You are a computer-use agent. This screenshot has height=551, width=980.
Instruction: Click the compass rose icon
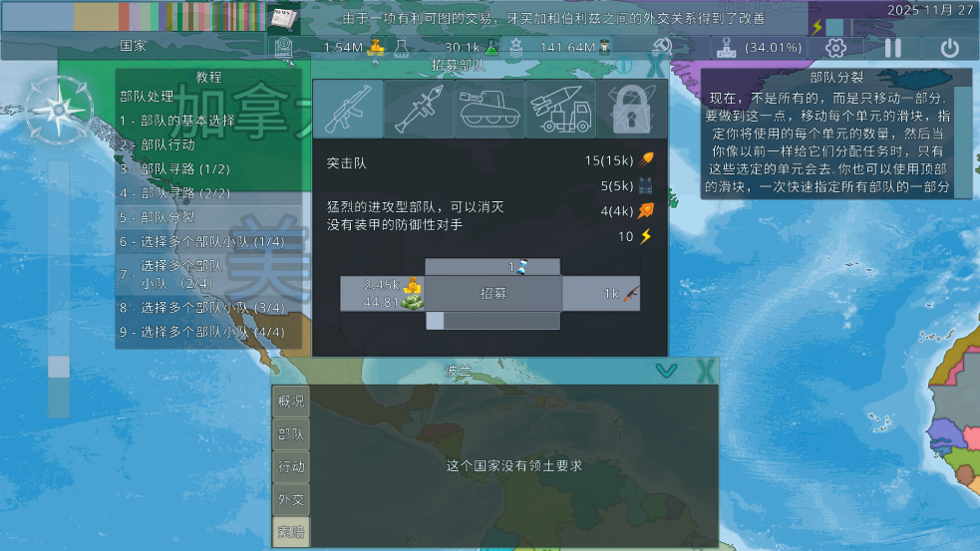pos(60,110)
